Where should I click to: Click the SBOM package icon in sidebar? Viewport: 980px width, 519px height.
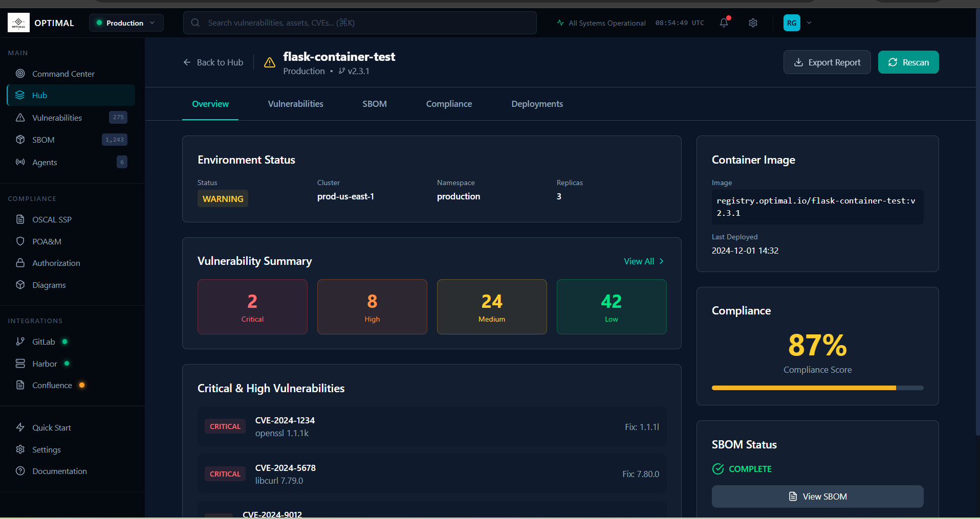click(20, 139)
